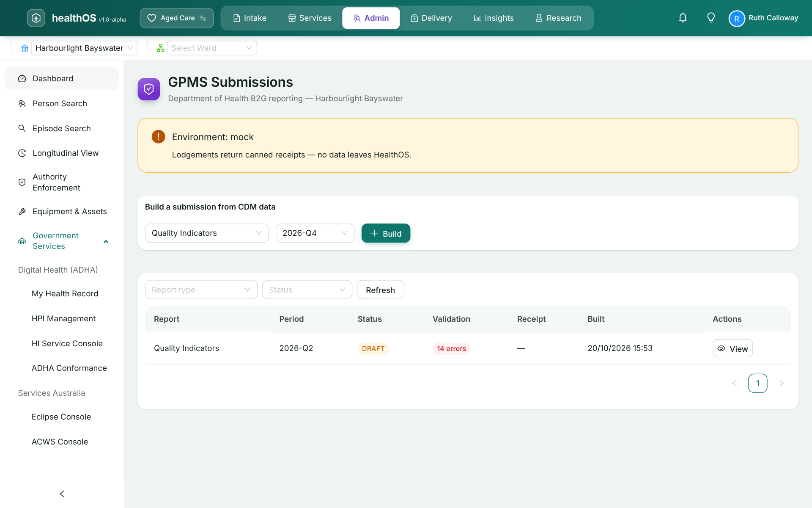Open the Research tab
The width and height of the screenshot is (812, 508).
point(558,18)
